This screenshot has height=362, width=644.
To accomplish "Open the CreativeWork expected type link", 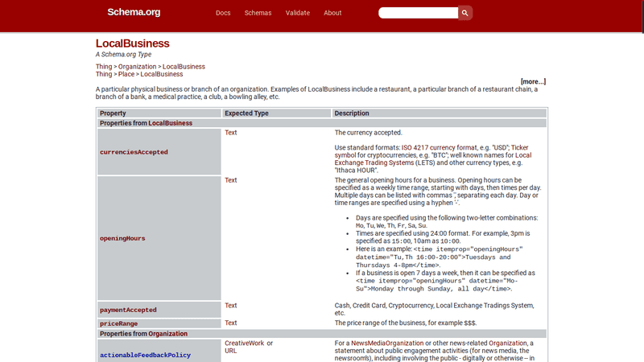I will click(244, 343).
